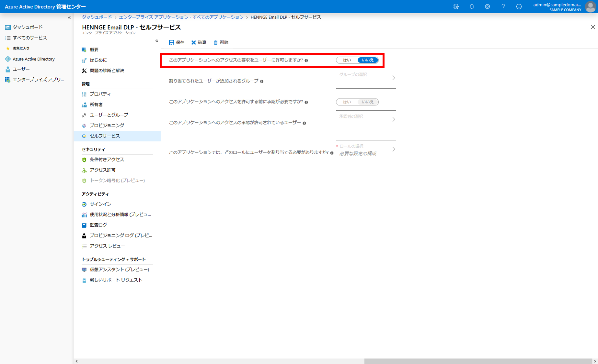The image size is (598, 364).
Task: Open アクセス許可 menu item
Action: (117, 170)
